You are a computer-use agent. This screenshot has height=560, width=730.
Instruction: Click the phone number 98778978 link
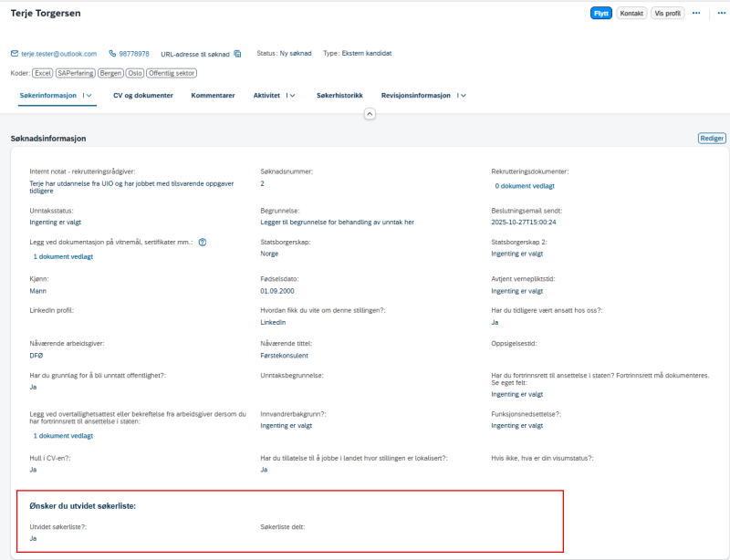(134, 54)
